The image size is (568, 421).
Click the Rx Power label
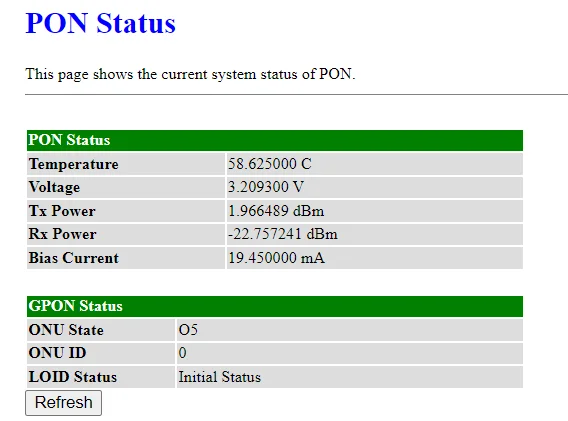pyautogui.click(x=62, y=234)
